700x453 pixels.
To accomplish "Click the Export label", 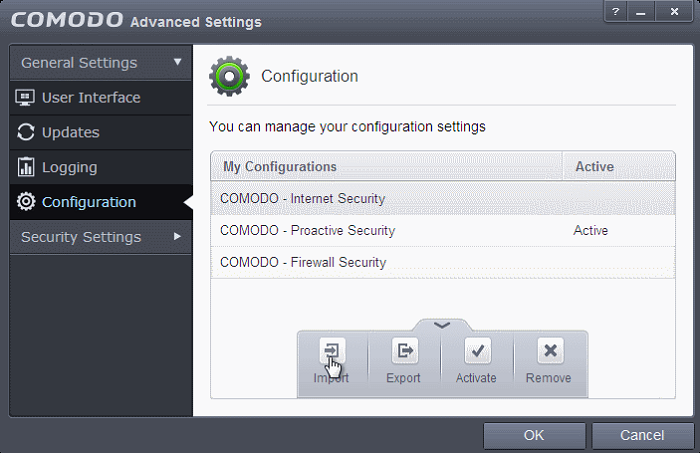I will click(403, 378).
